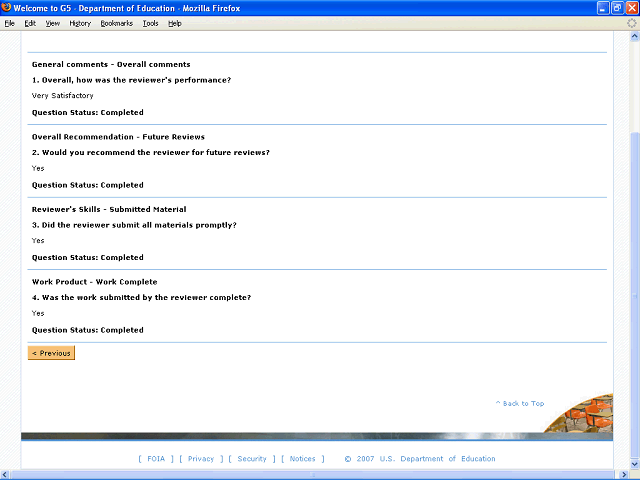The height and width of the screenshot is (480, 640).
Task: Click 'Question Status: Completed' under question 4
Action: tap(88, 330)
